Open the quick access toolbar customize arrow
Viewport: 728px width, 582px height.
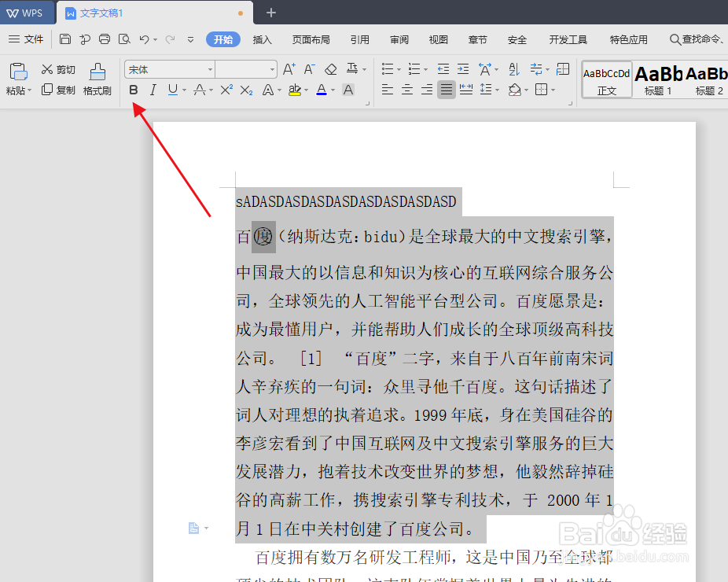tap(190, 39)
